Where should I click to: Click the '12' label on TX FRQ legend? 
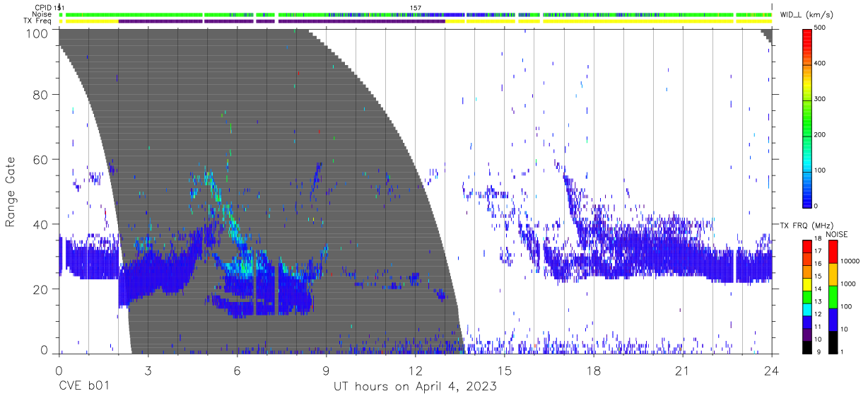tap(818, 315)
